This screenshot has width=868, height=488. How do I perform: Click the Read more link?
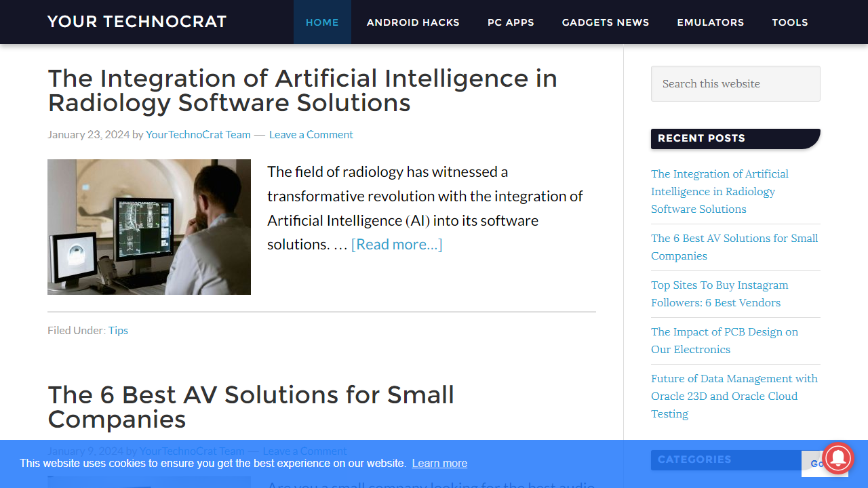397,244
